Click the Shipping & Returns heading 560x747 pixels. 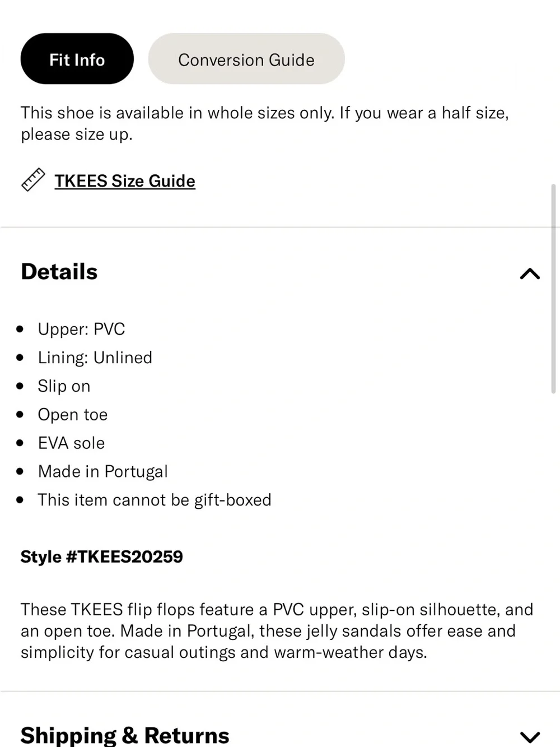click(125, 735)
